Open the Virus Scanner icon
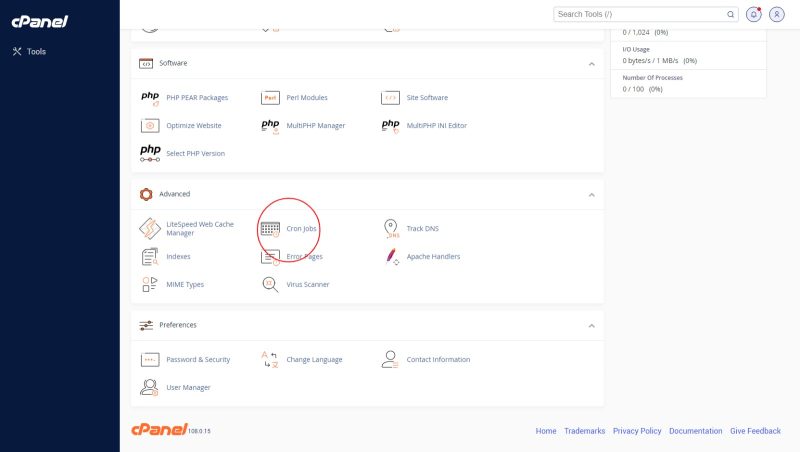 point(270,284)
